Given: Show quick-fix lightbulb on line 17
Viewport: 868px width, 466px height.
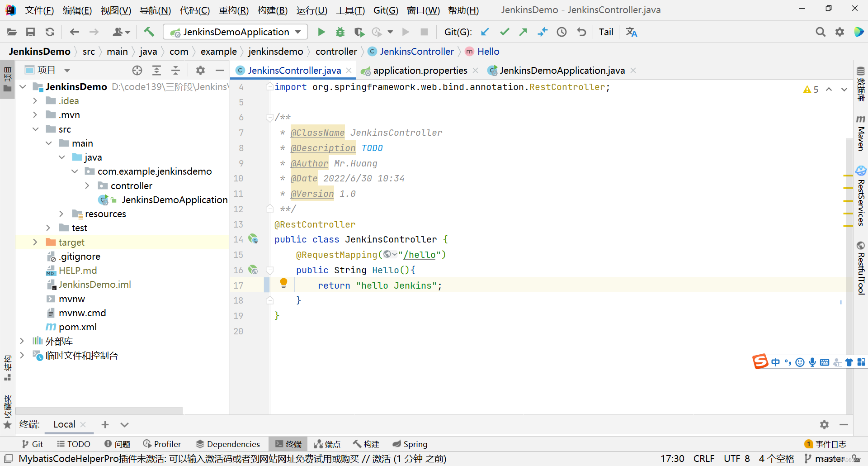Looking at the screenshot, I should tap(283, 283).
